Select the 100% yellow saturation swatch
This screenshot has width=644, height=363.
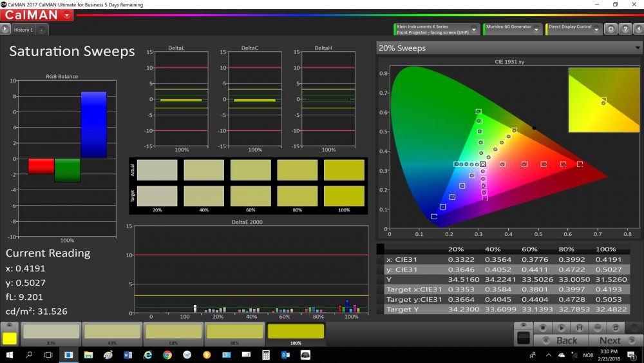pos(296,333)
